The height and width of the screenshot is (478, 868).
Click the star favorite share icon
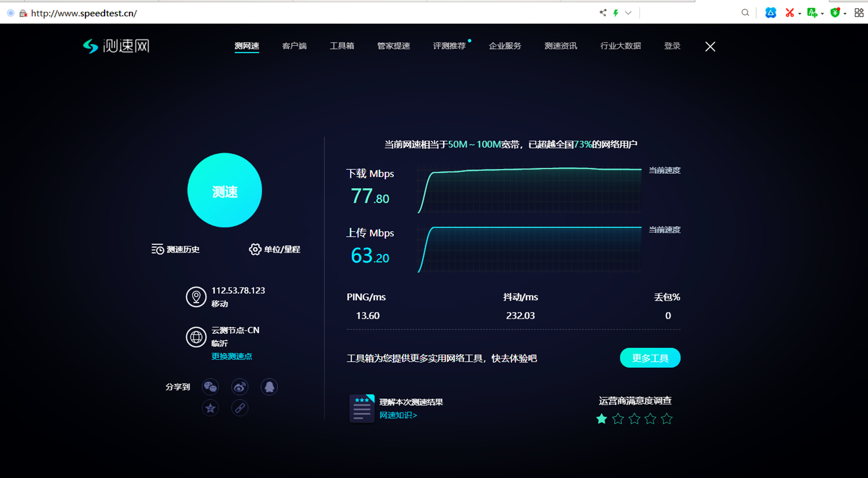tap(210, 408)
